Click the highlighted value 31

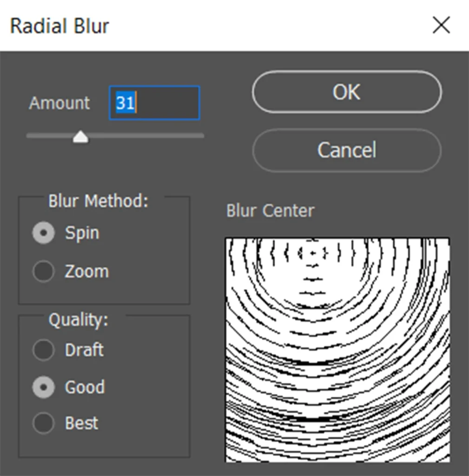(x=125, y=103)
